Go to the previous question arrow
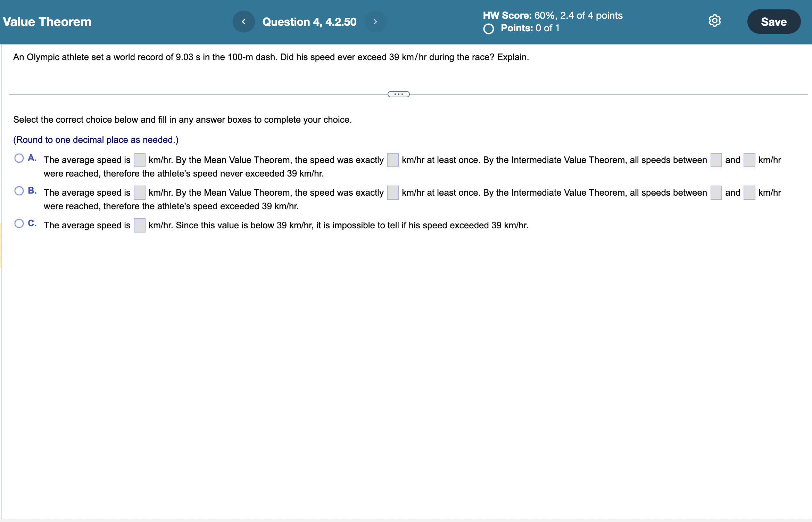This screenshot has height=522, width=812. [x=243, y=22]
